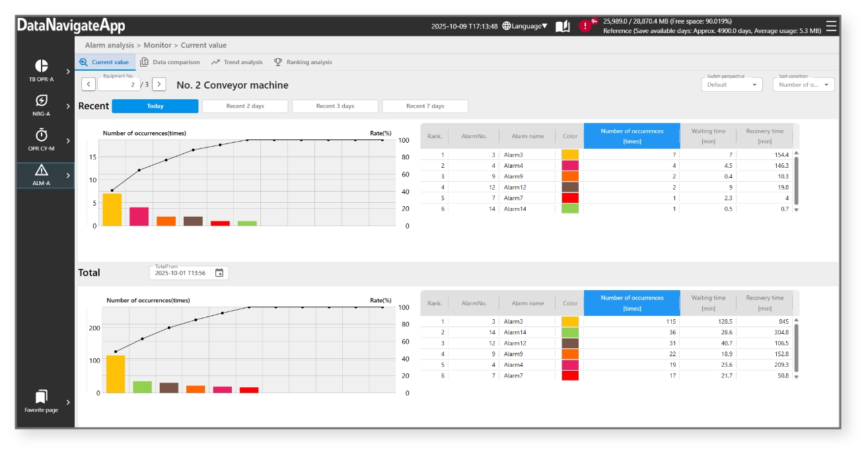Open the Language dropdown
Screen dimensions: 868x456
pos(525,26)
